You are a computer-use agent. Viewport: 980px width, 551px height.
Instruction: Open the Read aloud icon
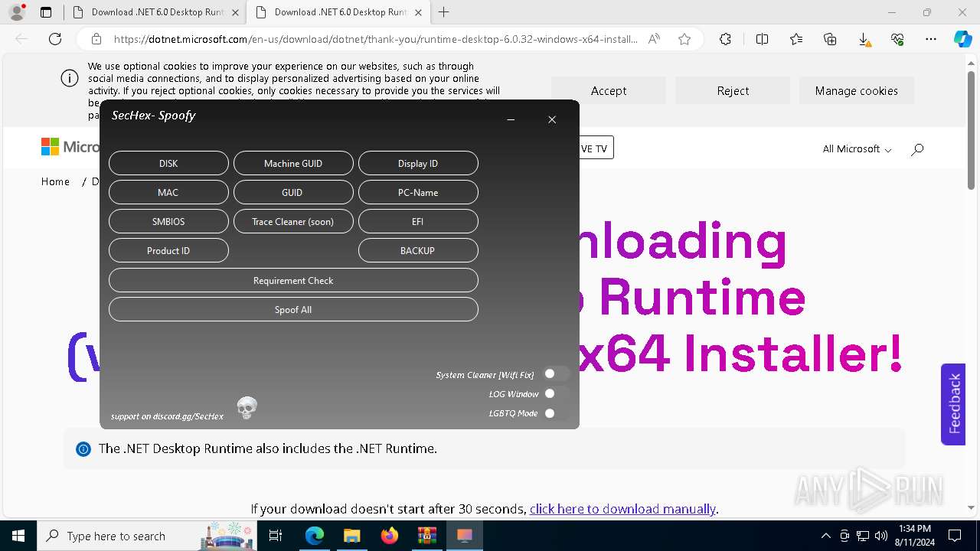point(654,39)
